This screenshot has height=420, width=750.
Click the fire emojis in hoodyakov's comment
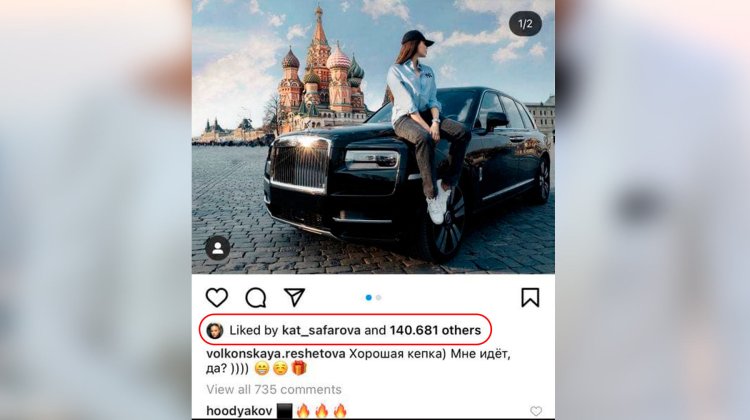pos(322,411)
